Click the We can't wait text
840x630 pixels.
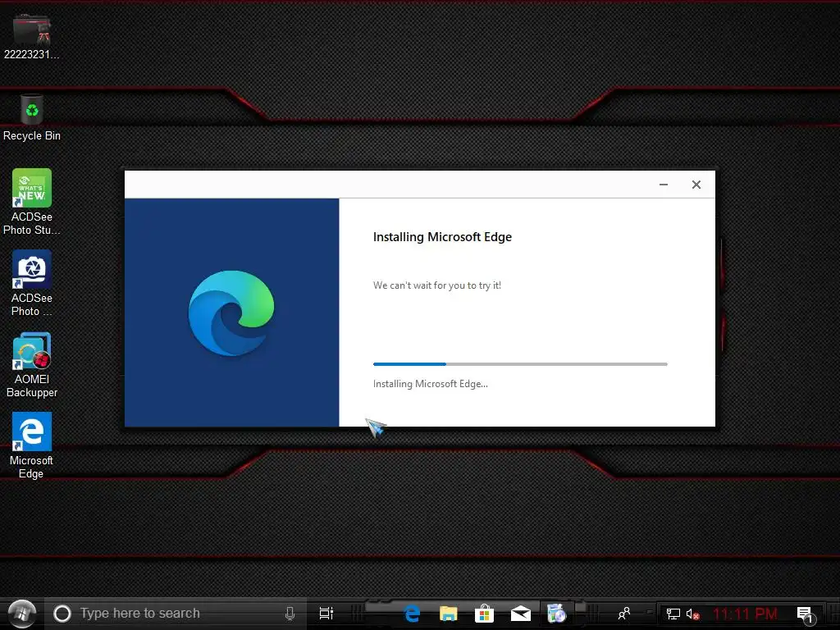pos(437,285)
